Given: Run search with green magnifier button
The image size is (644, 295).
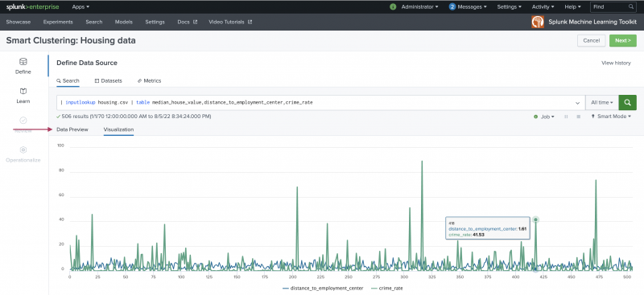Looking at the screenshot, I should coord(628,103).
